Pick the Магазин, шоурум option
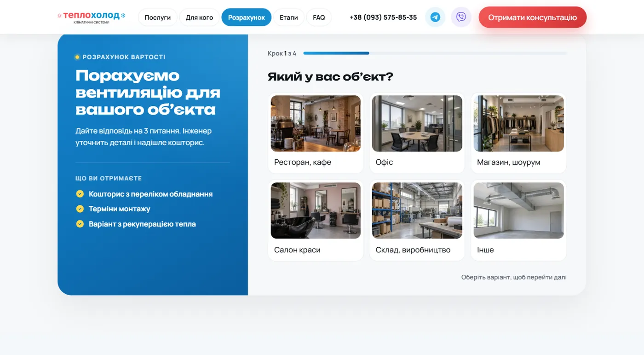Viewport: 644px width, 355px height. [518, 133]
